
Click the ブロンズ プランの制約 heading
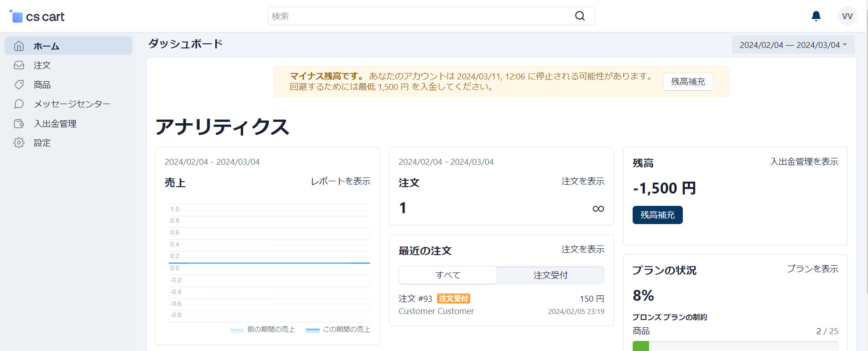pyautogui.click(x=670, y=317)
